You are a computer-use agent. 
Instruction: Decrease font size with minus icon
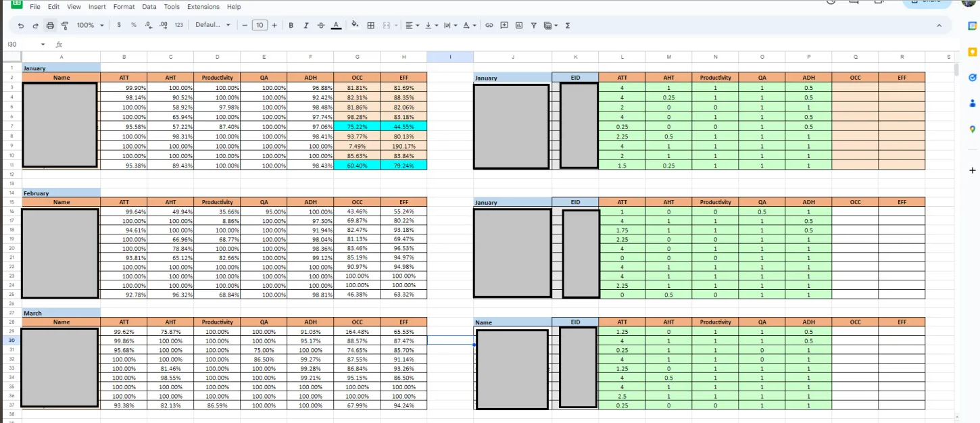[x=245, y=25]
